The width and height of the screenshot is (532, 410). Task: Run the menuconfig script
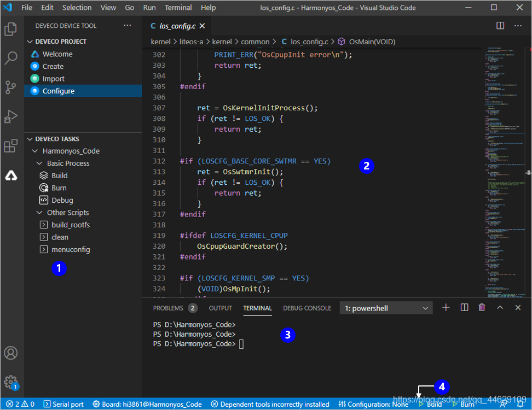83,249
